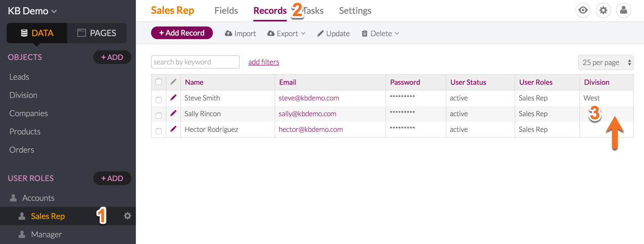
Task: Edit Steve Smith record with pencil icon
Action: 173,97
